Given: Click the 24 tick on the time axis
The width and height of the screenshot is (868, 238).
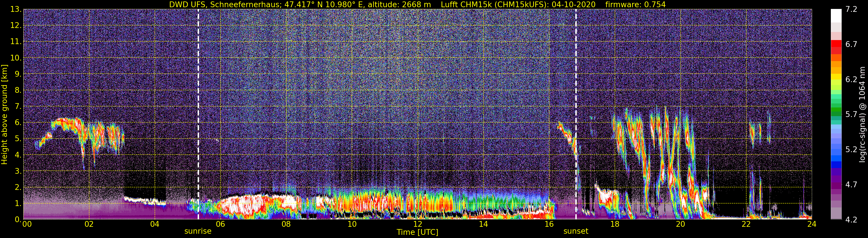Looking at the screenshot, I should click(812, 224).
